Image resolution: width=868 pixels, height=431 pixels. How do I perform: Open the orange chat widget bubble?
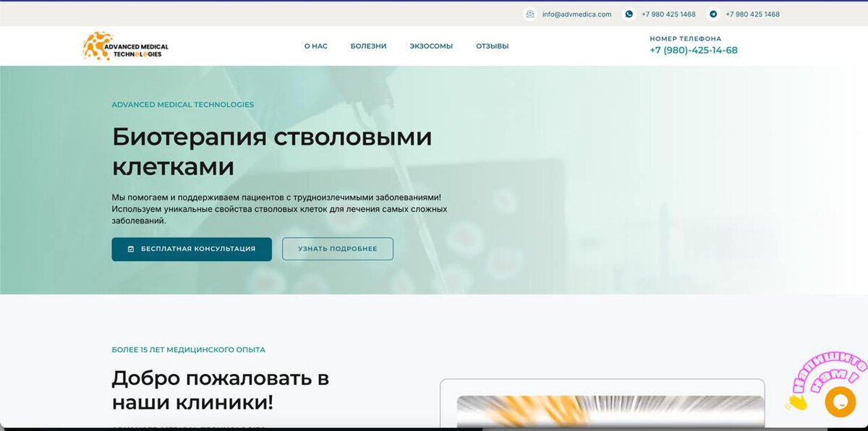[841, 402]
